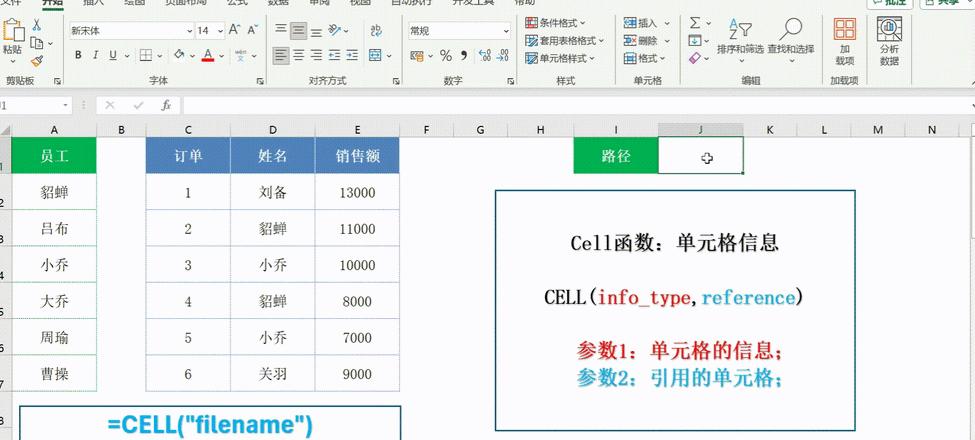Toggle Italic formatting
The width and height of the screenshot is (975, 440).
point(95,55)
